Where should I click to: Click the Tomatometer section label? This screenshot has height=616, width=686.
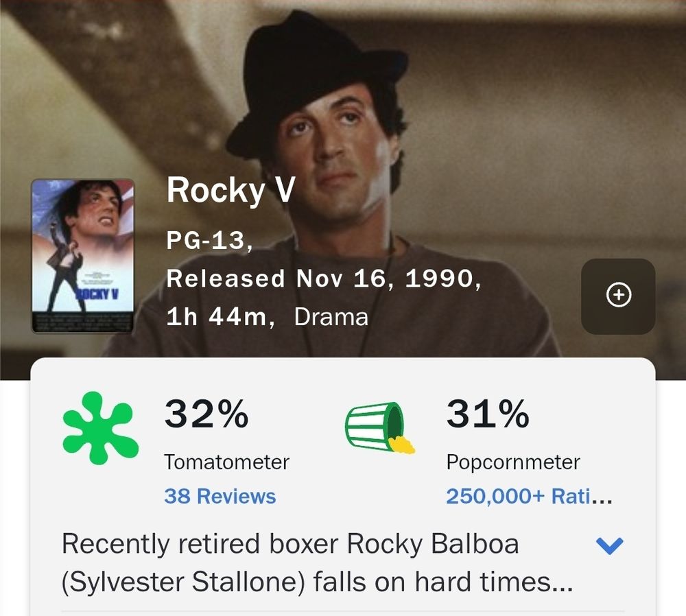226,462
